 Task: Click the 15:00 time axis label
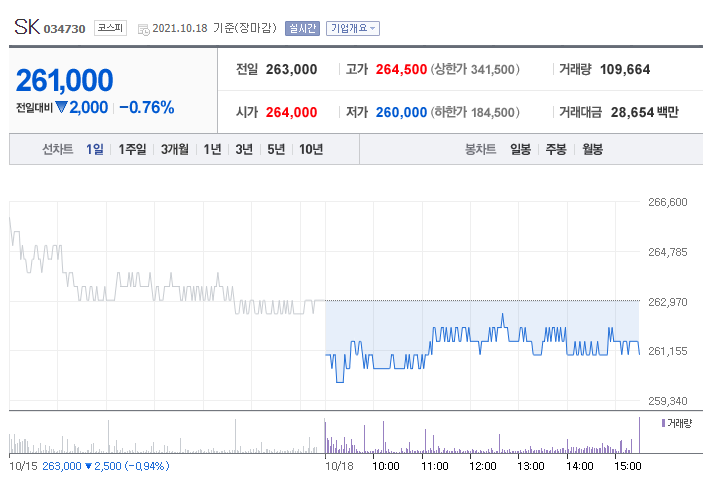(x=628, y=466)
